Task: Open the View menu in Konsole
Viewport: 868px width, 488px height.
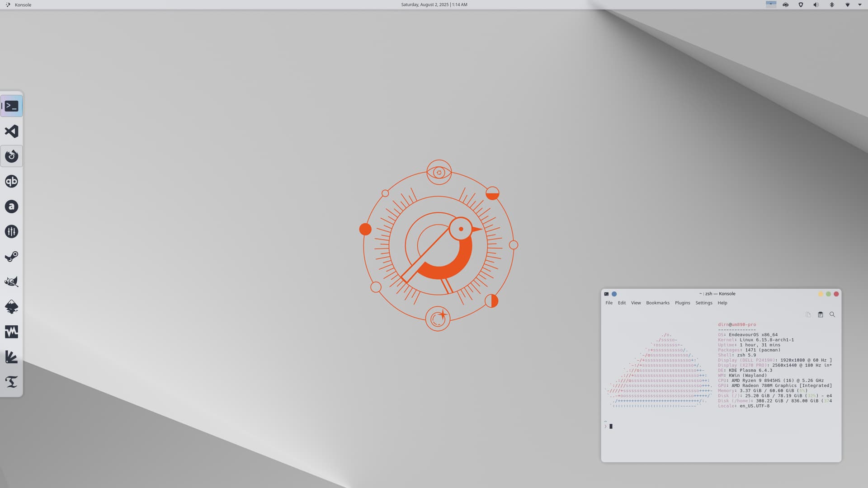Action: coord(636,303)
